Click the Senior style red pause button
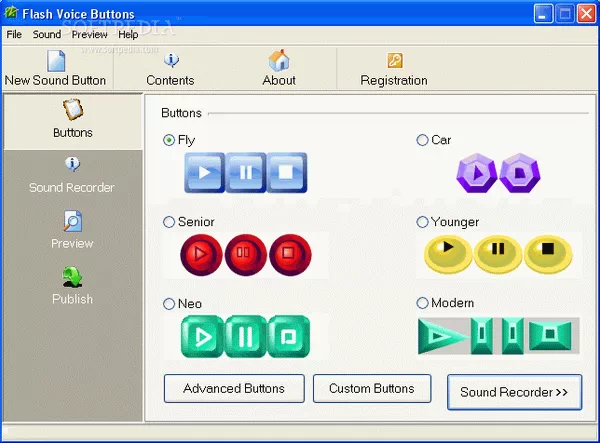The image size is (600, 443). tap(246, 255)
